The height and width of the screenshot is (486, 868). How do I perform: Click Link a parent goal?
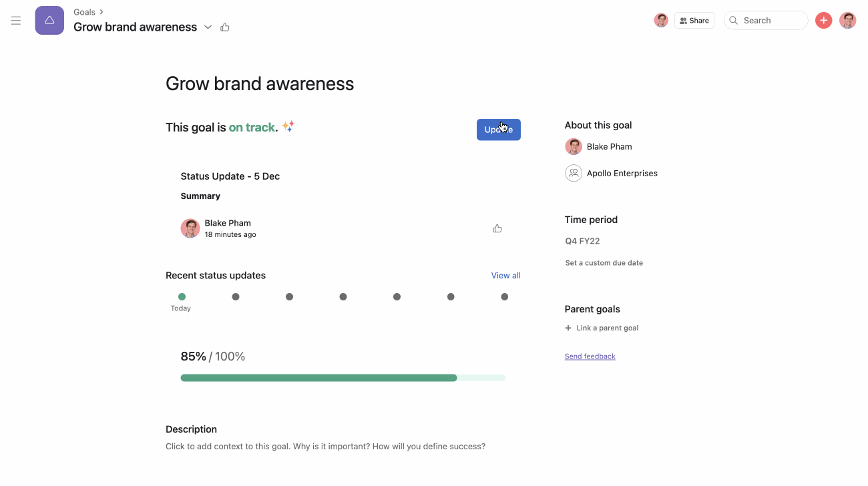coord(602,328)
